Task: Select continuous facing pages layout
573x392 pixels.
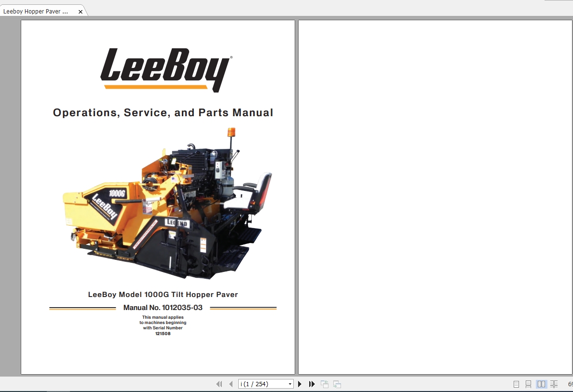Action: pos(554,384)
